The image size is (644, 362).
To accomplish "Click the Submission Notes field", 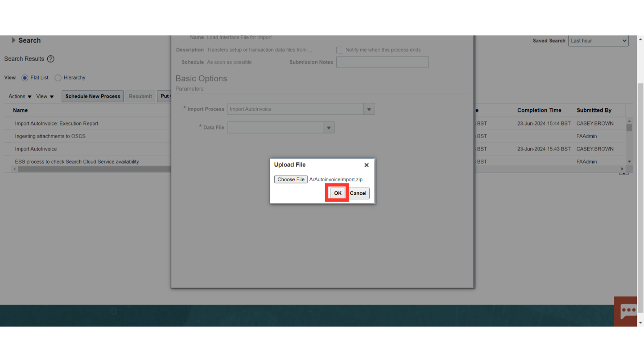I will coord(382,62).
